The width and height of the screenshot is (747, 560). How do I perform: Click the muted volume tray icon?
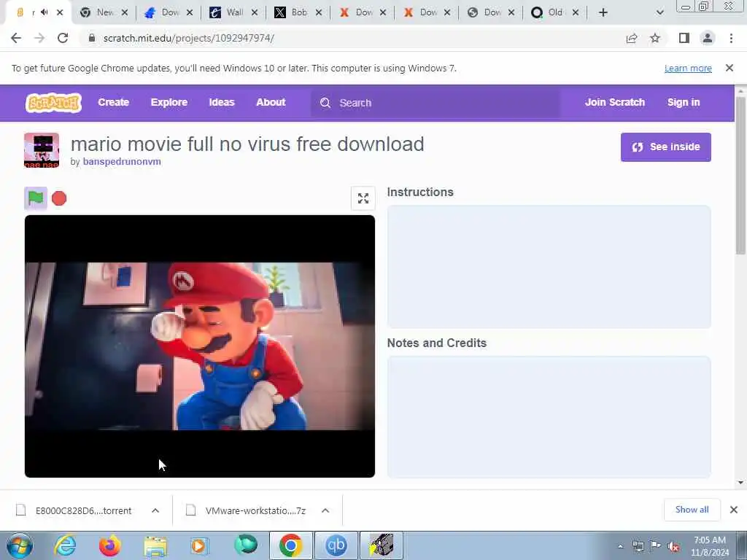click(673, 547)
